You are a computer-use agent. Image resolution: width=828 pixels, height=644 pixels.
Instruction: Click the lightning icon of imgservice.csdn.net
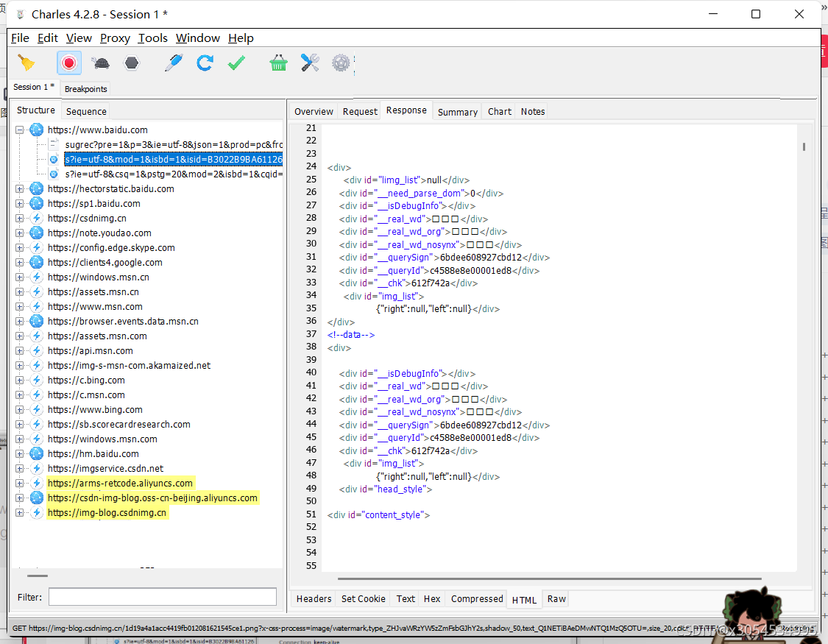point(37,468)
